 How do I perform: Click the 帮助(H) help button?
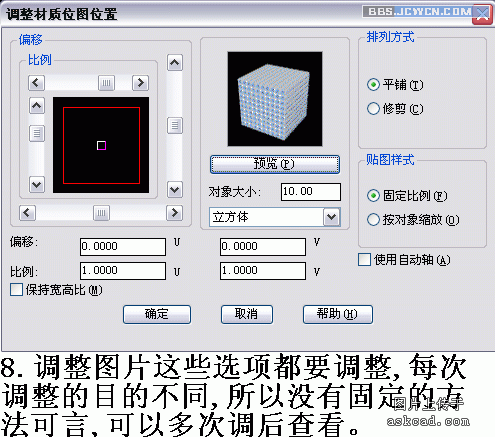tap(338, 314)
